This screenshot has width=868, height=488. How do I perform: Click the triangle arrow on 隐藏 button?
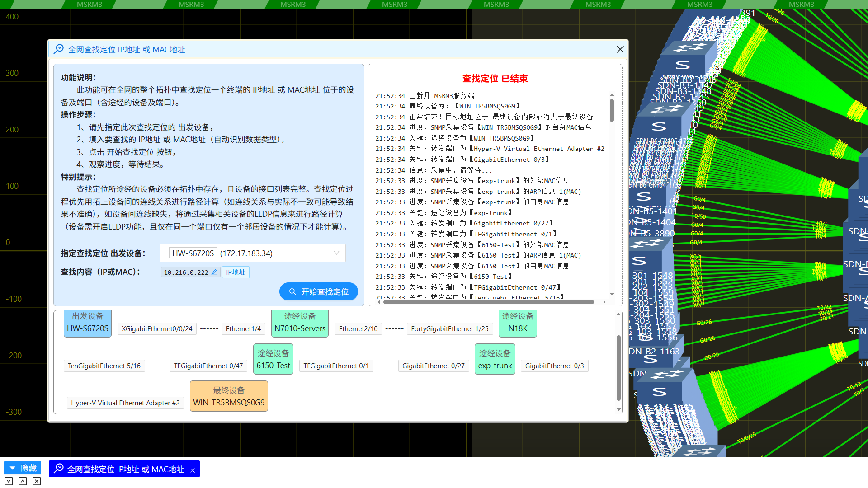coord(13,468)
